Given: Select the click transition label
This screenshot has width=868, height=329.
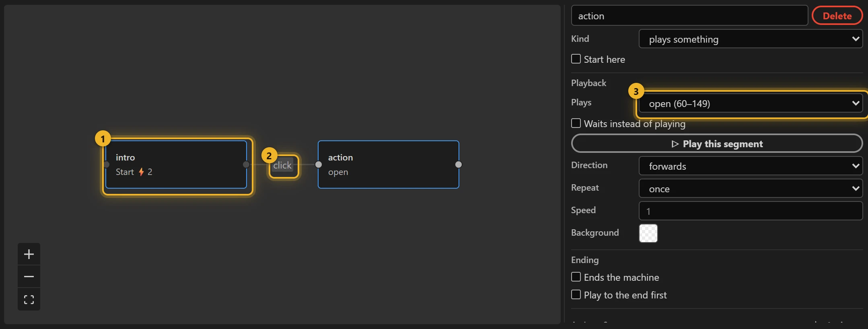Looking at the screenshot, I should point(282,165).
